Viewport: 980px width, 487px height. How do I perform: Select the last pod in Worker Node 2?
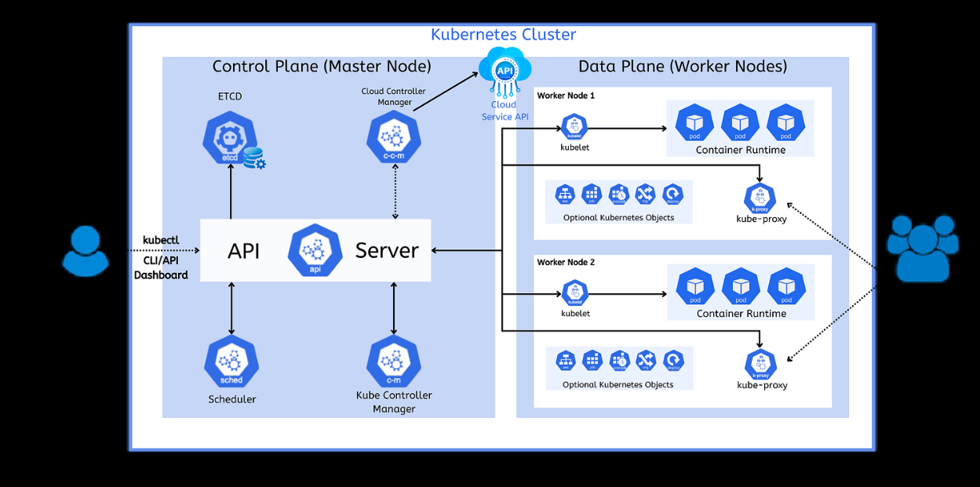[x=786, y=288]
